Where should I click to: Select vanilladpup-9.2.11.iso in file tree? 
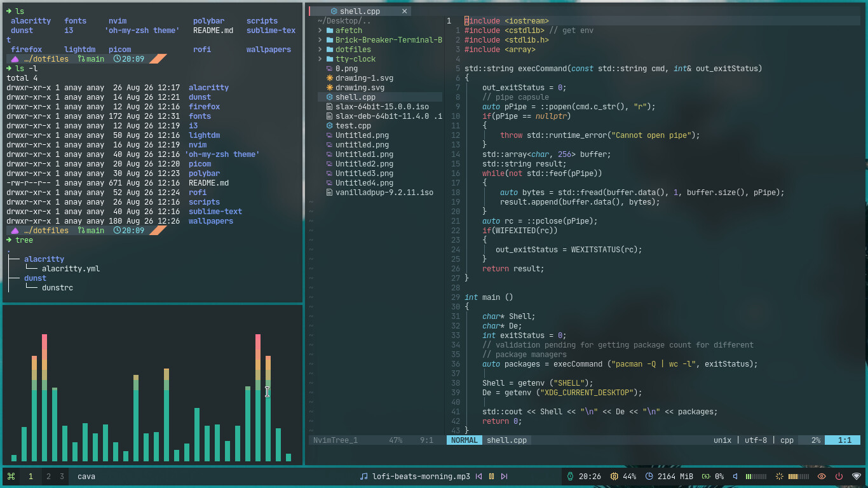[x=384, y=193]
